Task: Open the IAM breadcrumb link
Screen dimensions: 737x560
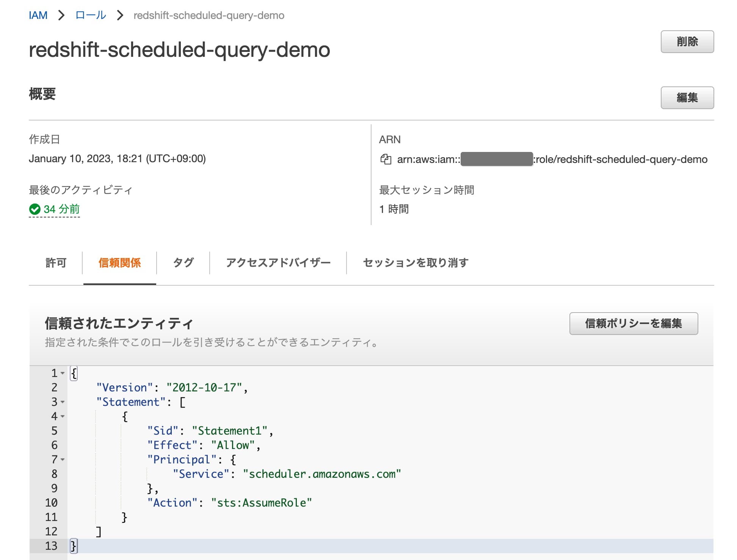Action: pyautogui.click(x=38, y=15)
